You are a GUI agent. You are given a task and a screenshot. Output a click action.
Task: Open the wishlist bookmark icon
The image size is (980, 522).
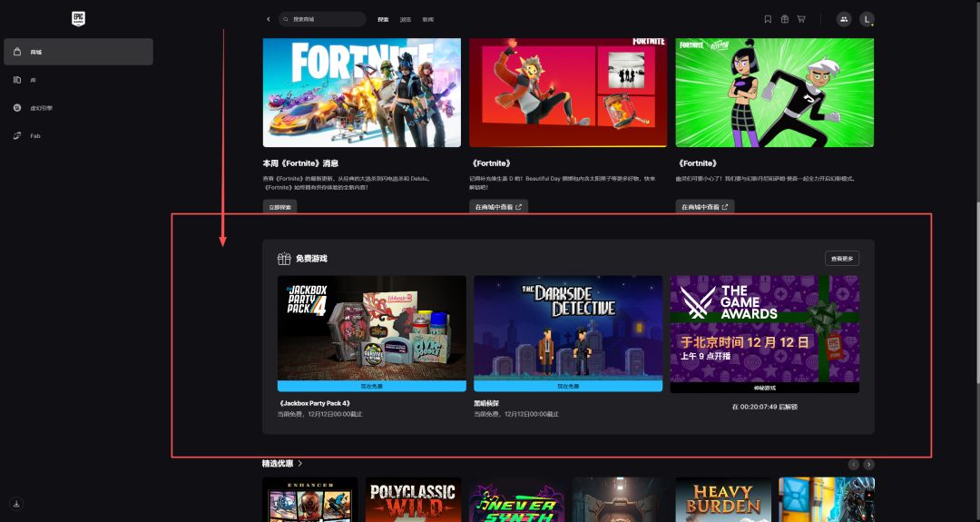pyautogui.click(x=769, y=19)
